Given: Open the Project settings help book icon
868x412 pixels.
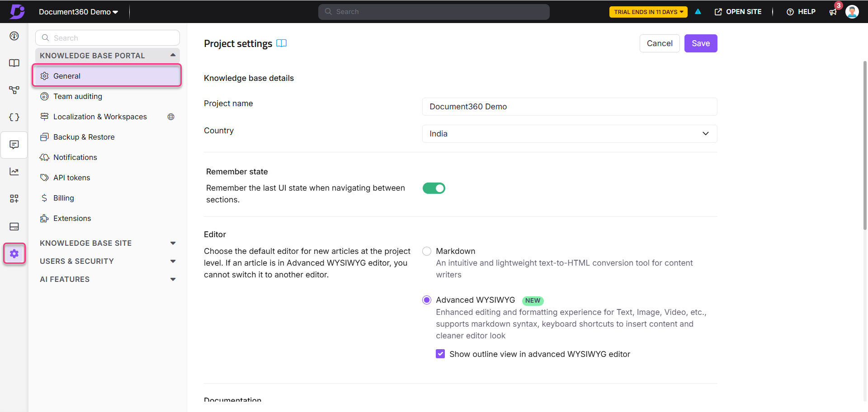Looking at the screenshot, I should [282, 43].
